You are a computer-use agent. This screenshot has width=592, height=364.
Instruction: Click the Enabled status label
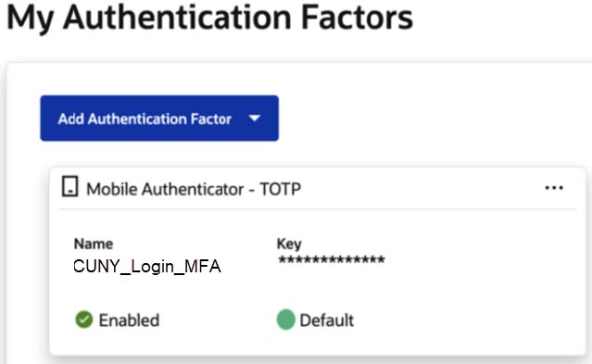tap(129, 320)
